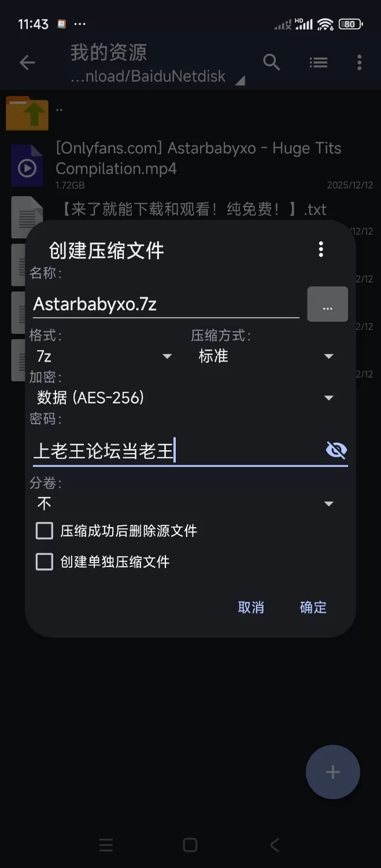Tap the parent folder up icon

(x=27, y=113)
